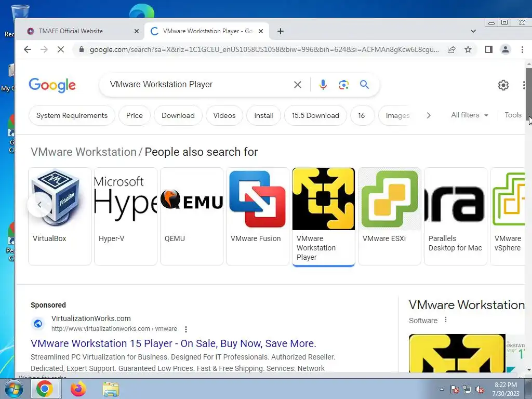This screenshot has width=532, height=399.
Task: Open QEMU carousel card
Action: coord(192,216)
